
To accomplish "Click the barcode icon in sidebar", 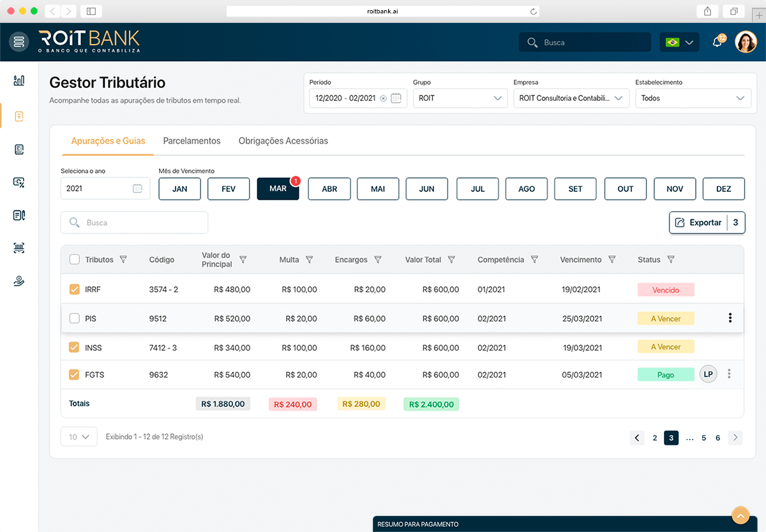I will (19, 248).
